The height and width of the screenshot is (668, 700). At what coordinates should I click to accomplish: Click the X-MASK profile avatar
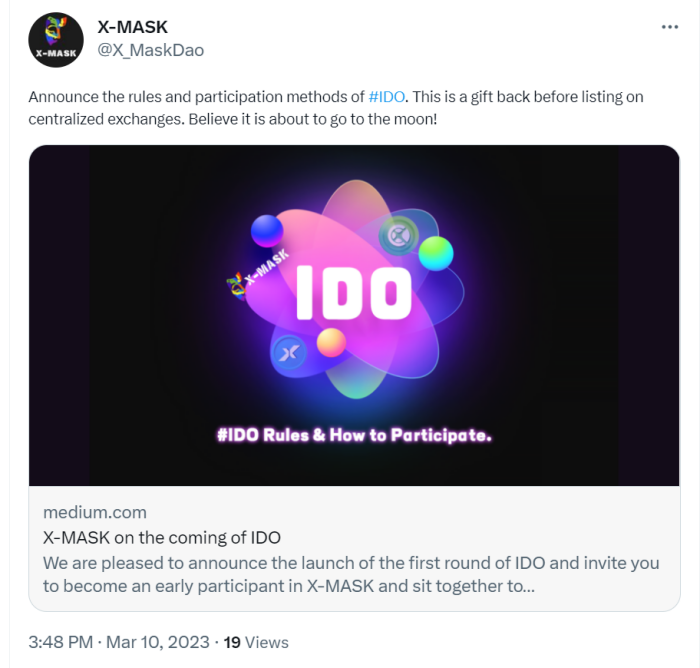[57, 40]
